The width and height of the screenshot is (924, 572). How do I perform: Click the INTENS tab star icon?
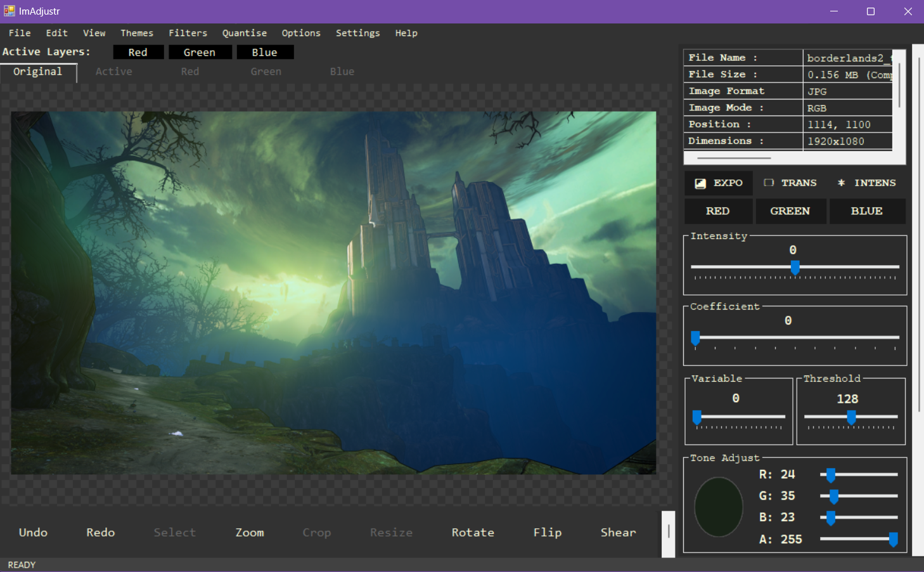tap(841, 183)
